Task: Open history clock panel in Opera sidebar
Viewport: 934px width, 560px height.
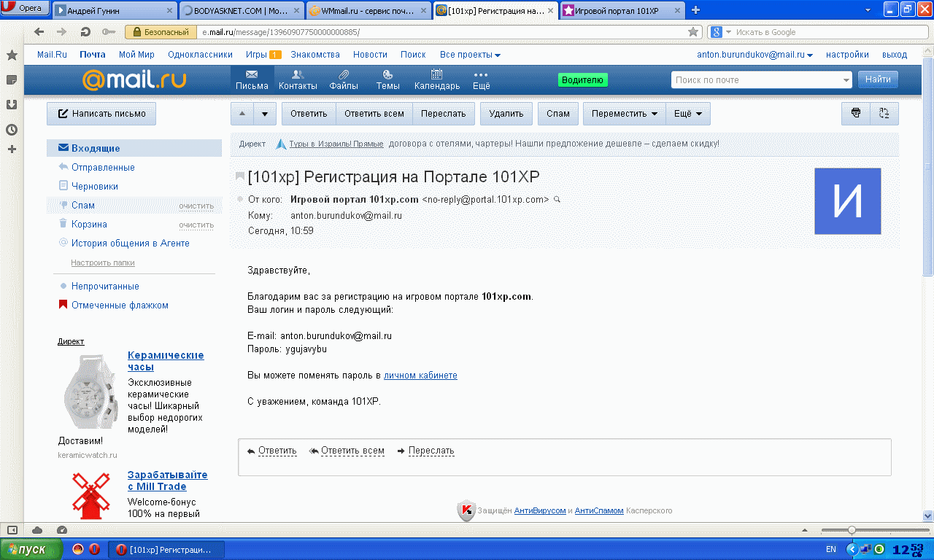Action: click(12, 130)
